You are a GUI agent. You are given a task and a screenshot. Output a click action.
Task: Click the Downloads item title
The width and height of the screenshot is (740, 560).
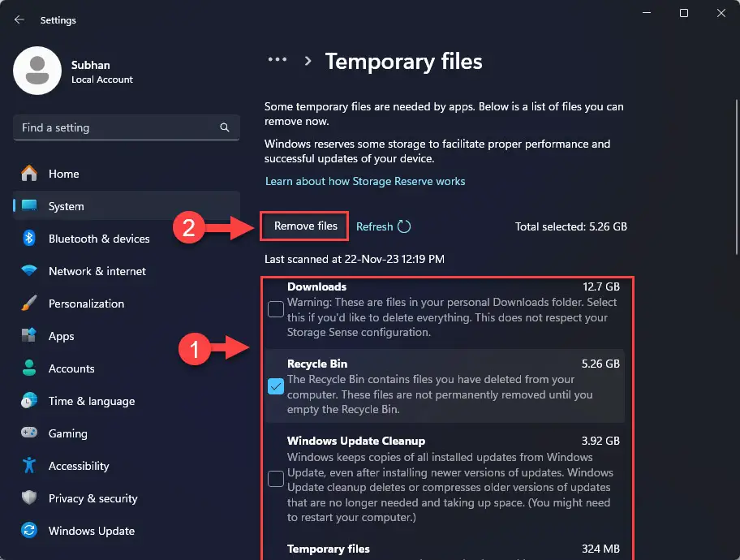tap(316, 286)
